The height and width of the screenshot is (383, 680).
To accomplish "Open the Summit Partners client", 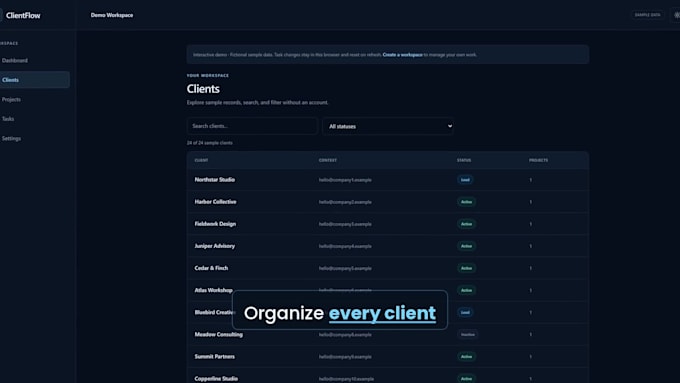I will 215,357.
